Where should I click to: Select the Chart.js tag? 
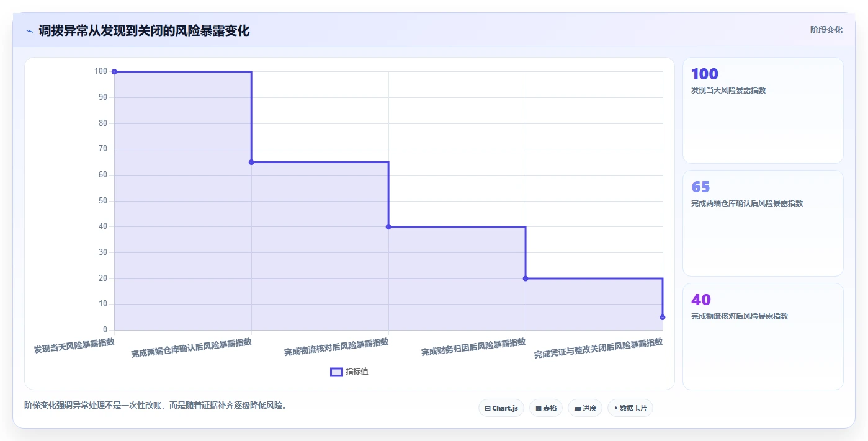pyautogui.click(x=501, y=408)
